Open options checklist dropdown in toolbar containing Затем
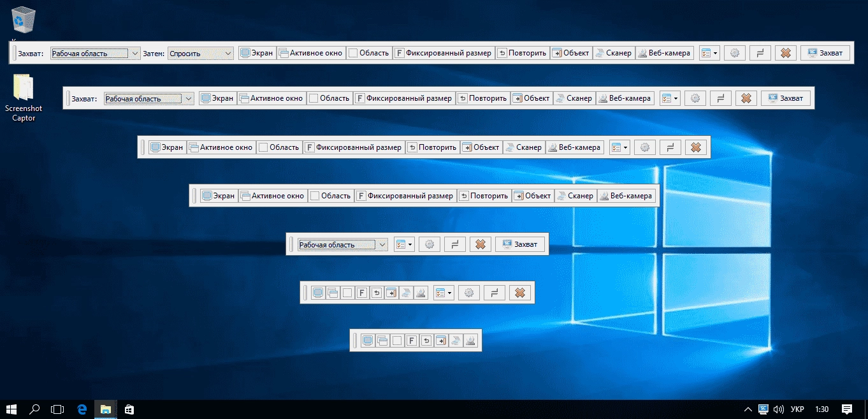This screenshot has width=868, height=419. pos(709,53)
